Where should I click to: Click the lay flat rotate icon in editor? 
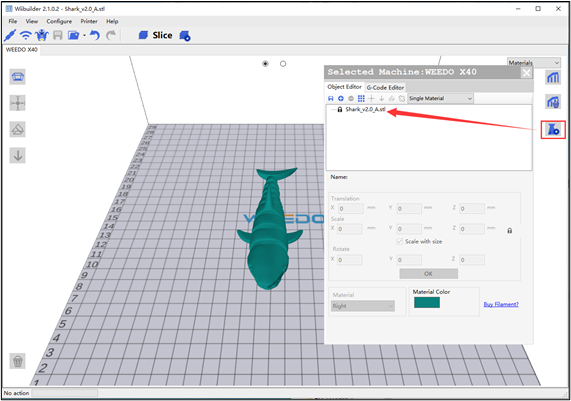pos(392,98)
